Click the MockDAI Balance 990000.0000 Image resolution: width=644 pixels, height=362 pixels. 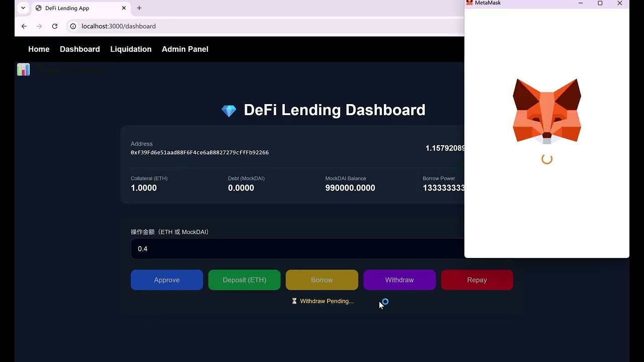pyautogui.click(x=350, y=188)
